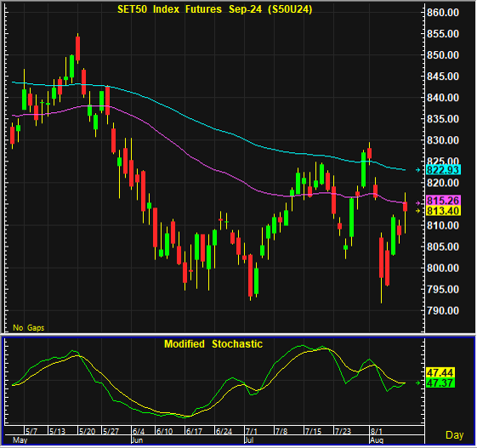Viewport: 477px width, 448px height.
Task: Click the No Gaps label
Action: click(29, 327)
